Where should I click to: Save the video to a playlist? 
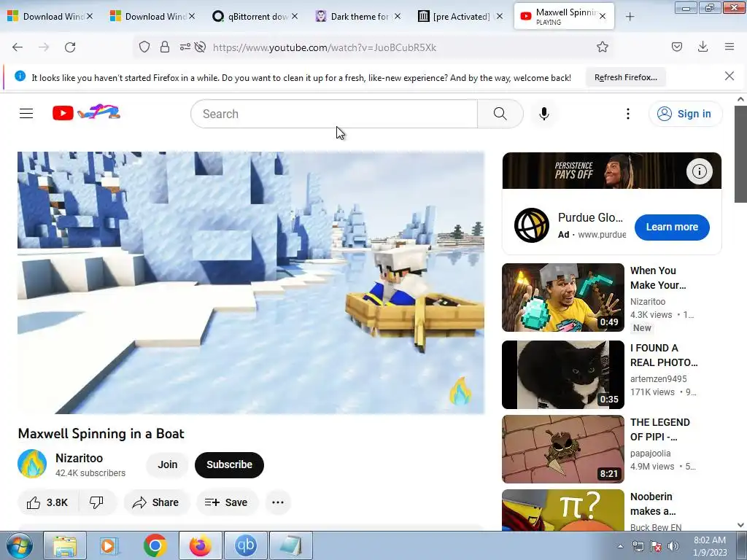[x=226, y=502]
